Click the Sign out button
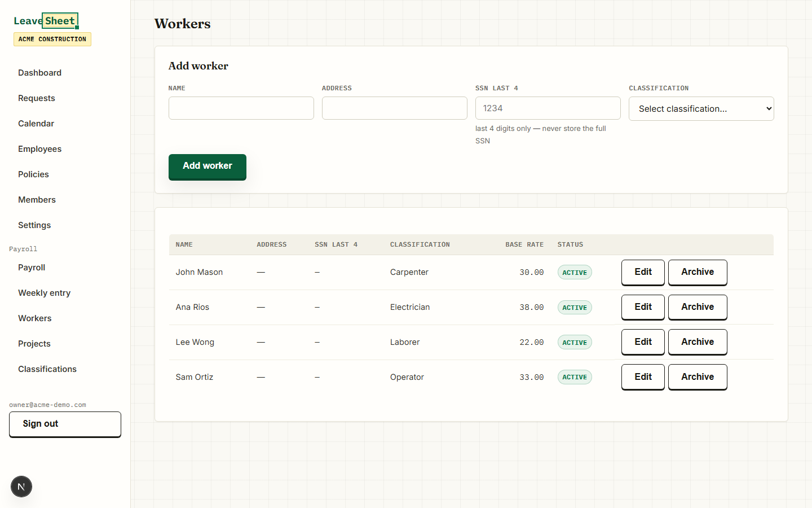This screenshot has height=508, width=812. click(65, 424)
